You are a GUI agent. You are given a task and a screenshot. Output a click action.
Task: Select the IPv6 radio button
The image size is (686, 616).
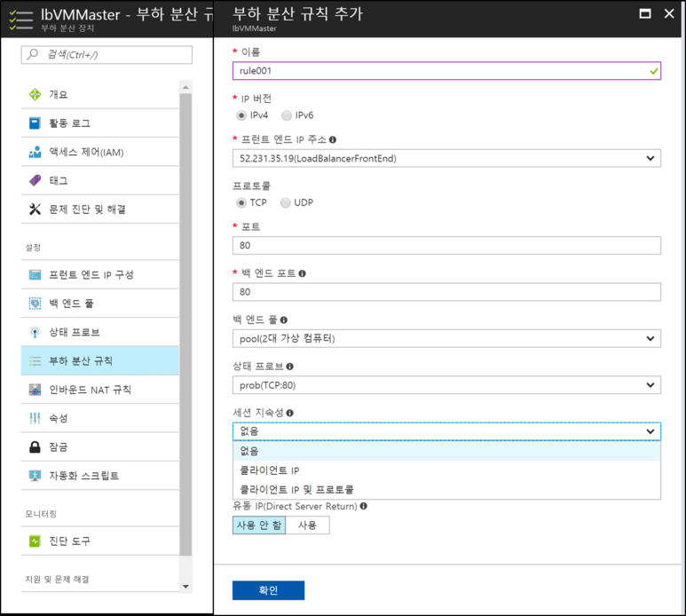tap(287, 115)
